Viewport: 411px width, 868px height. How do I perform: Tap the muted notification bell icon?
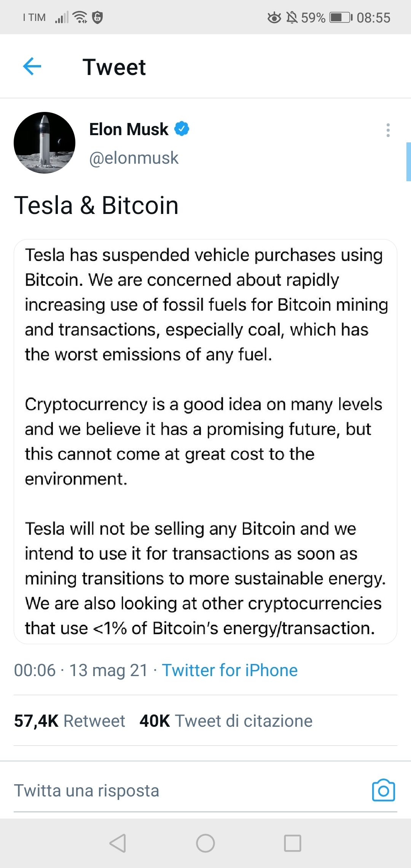pyautogui.click(x=292, y=18)
